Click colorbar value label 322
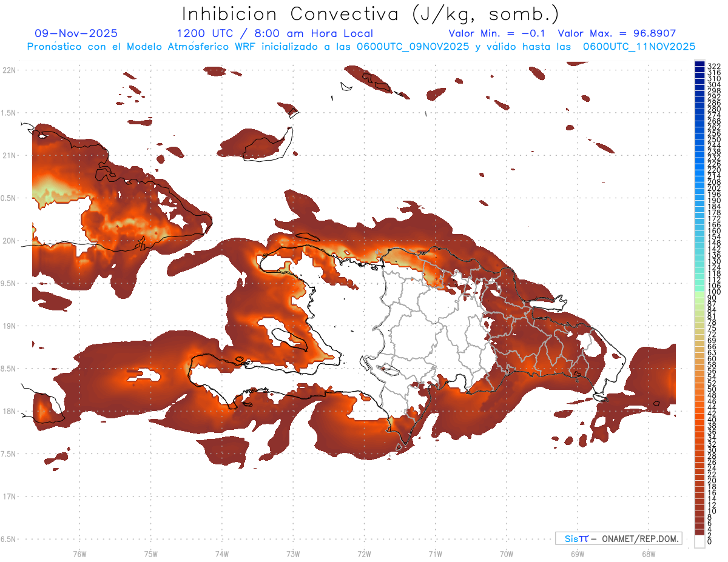This screenshot has height=562, width=728. [x=714, y=66]
